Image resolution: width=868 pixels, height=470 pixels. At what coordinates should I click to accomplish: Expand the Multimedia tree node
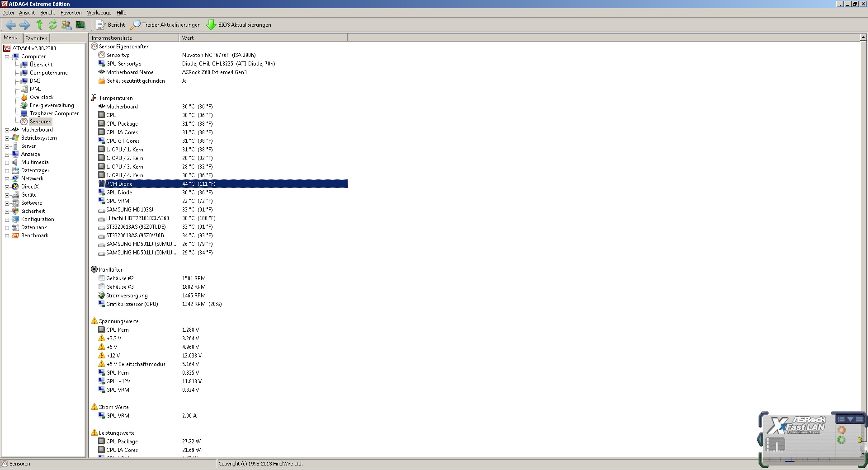pos(7,163)
